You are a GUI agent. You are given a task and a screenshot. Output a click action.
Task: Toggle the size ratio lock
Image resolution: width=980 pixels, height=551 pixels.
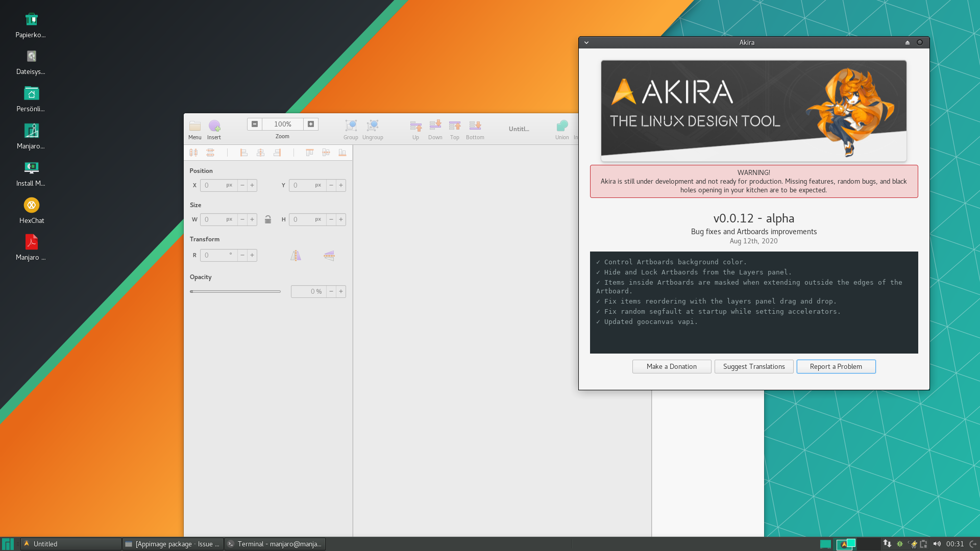[x=268, y=219]
